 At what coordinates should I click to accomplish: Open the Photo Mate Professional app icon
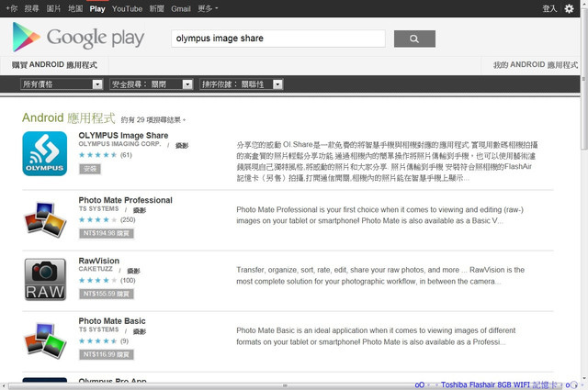[45, 218]
